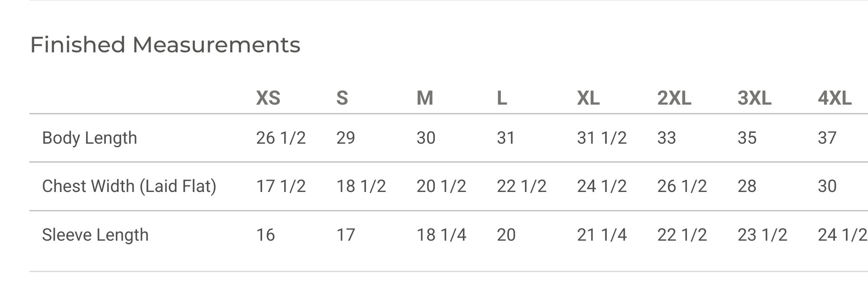Select the S size column header

342,98
